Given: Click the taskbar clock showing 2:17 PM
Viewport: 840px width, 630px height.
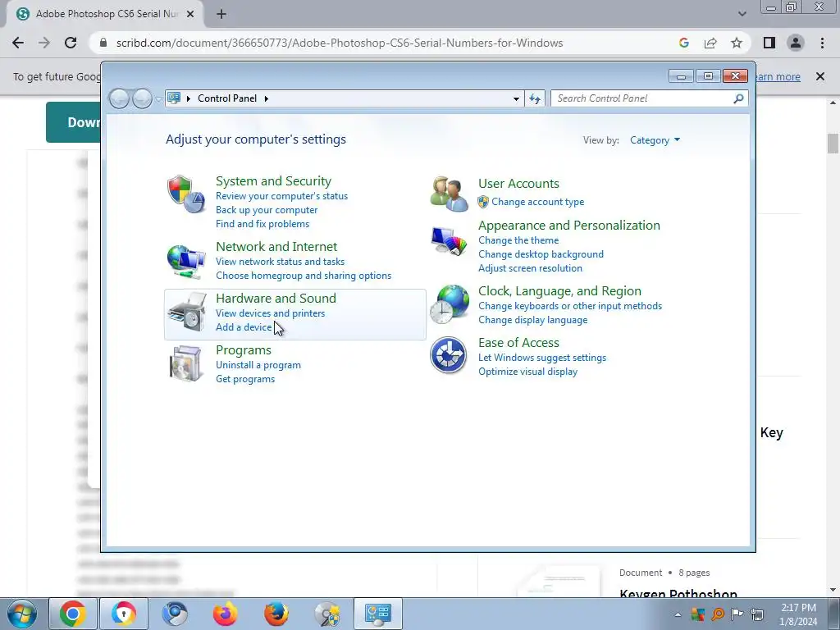Looking at the screenshot, I should (x=798, y=614).
